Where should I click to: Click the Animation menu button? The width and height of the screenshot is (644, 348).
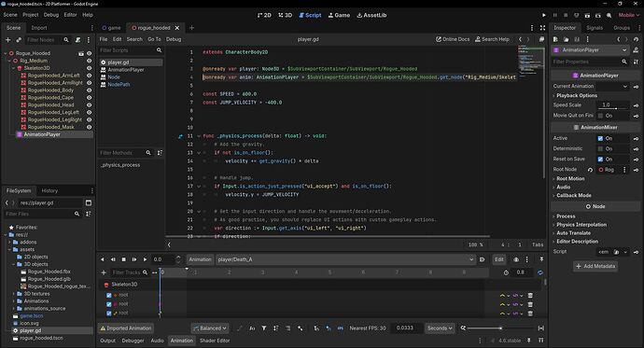point(200,259)
